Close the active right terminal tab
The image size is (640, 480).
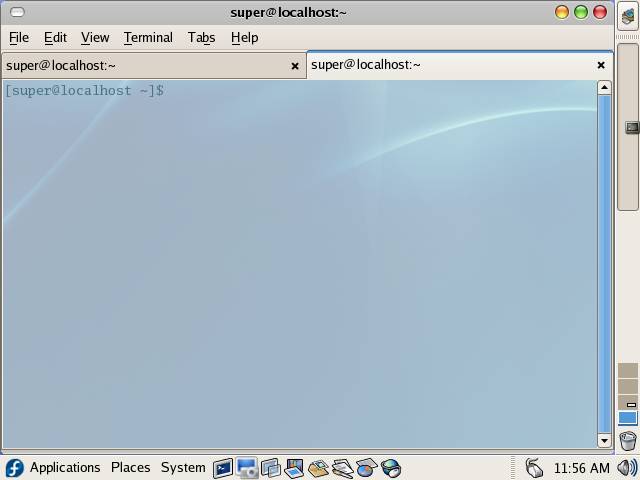pyautogui.click(x=601, y=65)
